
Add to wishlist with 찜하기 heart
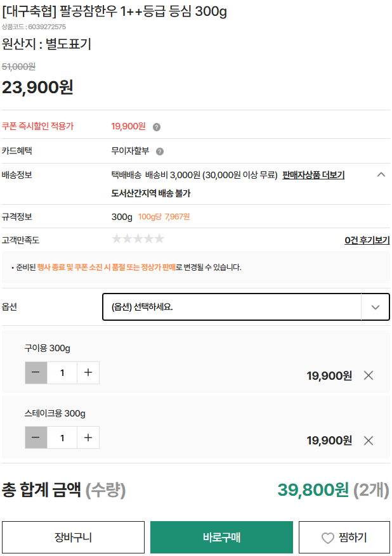click(344, 538)
